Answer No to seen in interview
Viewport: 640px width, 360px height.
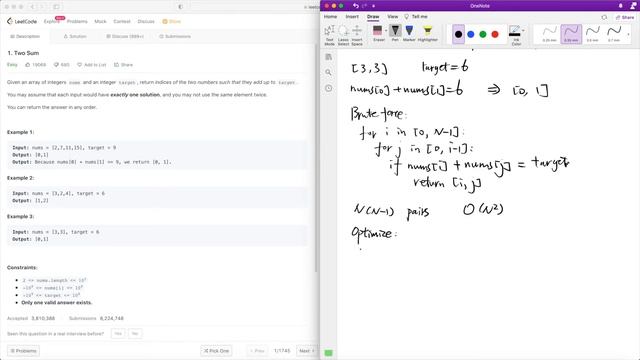pyautogui.click(x=135, y=333)
